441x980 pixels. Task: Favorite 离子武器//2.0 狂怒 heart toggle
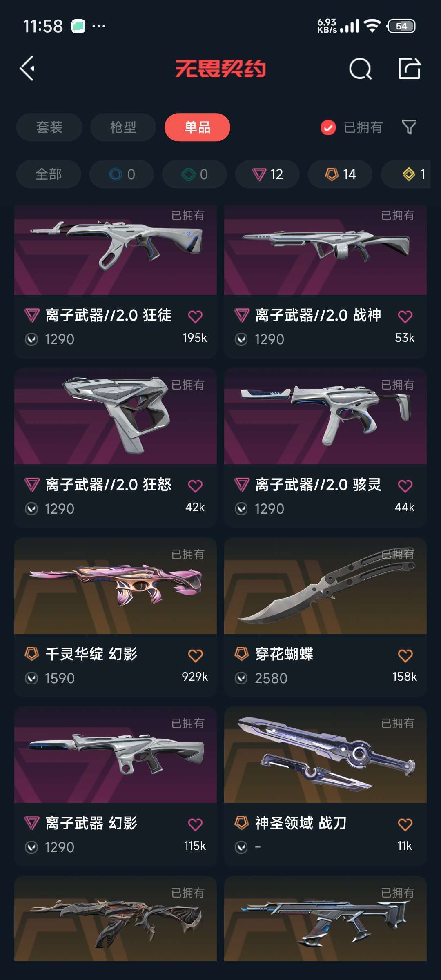[x=195, y=486]
